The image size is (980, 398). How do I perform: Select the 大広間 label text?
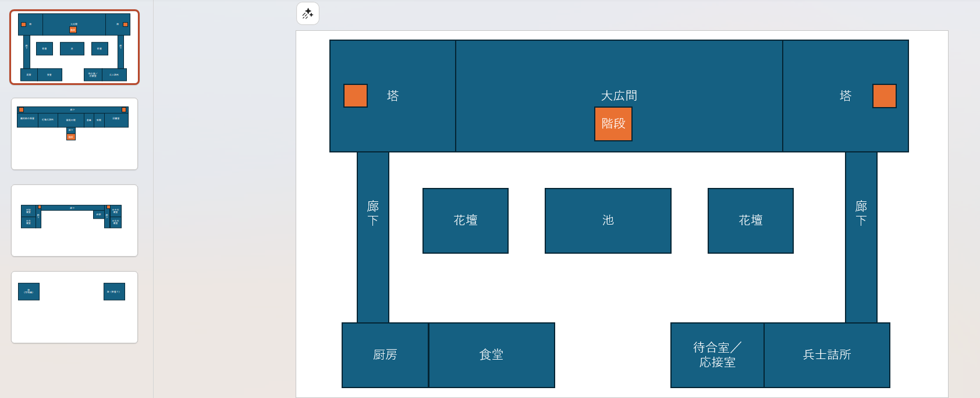click(x=619, y=95)
